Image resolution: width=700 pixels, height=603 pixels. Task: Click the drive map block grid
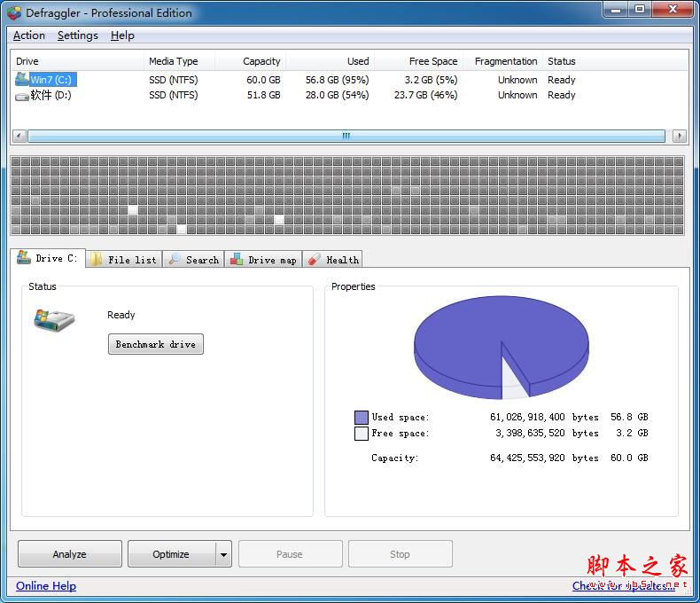[347, 196]
